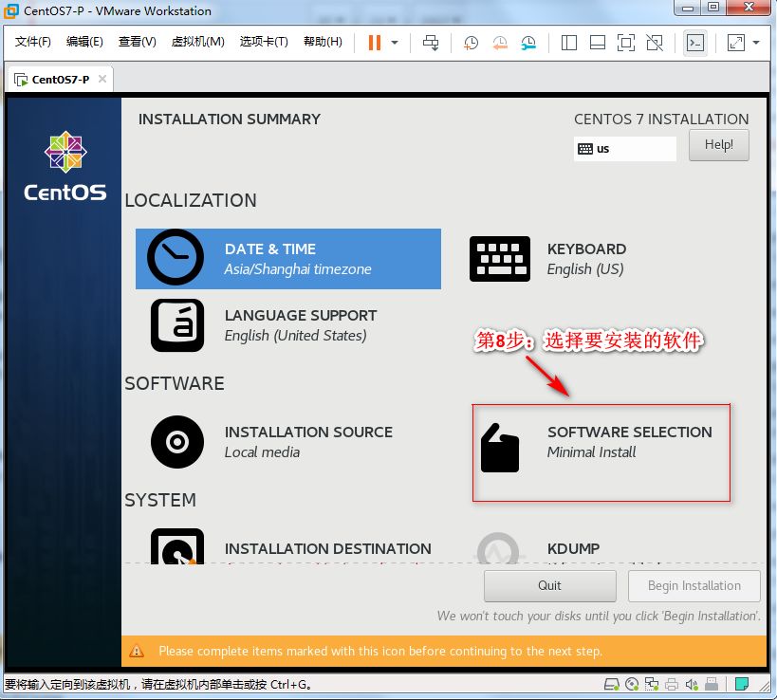This screenshot has width=777, height=700.
Task: Click the hard disk status icon
Action: pyautogui.click(x=612, y=682)
